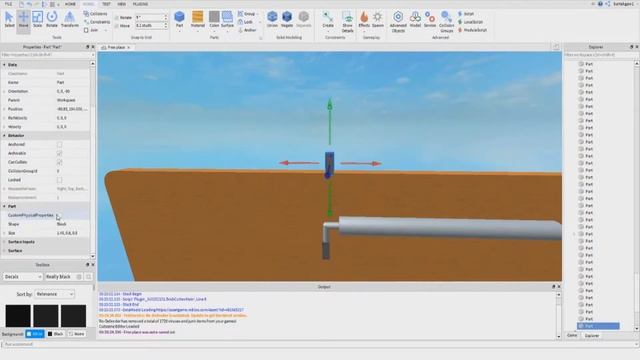Click the first black decal thumbnail
The height and width of the screenshot is (360, 640).
18,316
